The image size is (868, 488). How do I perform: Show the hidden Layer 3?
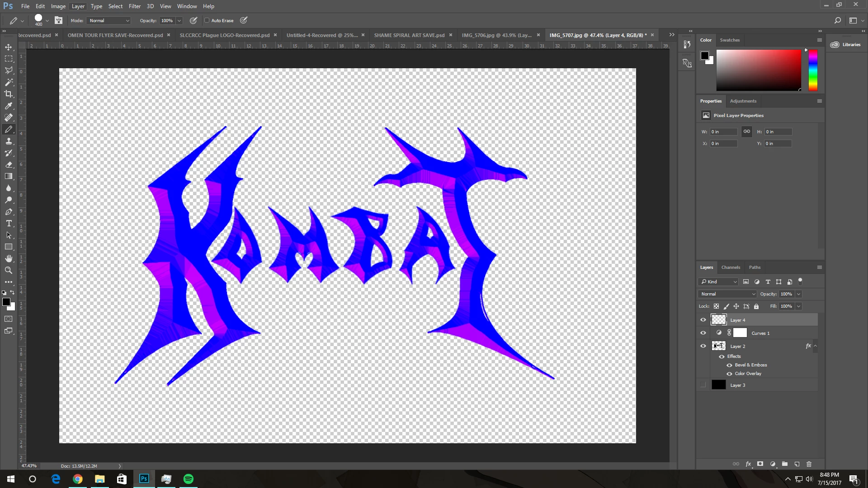coord(703,385)
